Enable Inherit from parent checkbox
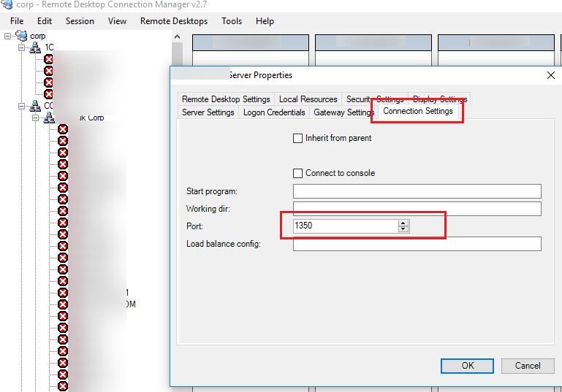Viewport: 562px width, 392px height. [297, 138]
